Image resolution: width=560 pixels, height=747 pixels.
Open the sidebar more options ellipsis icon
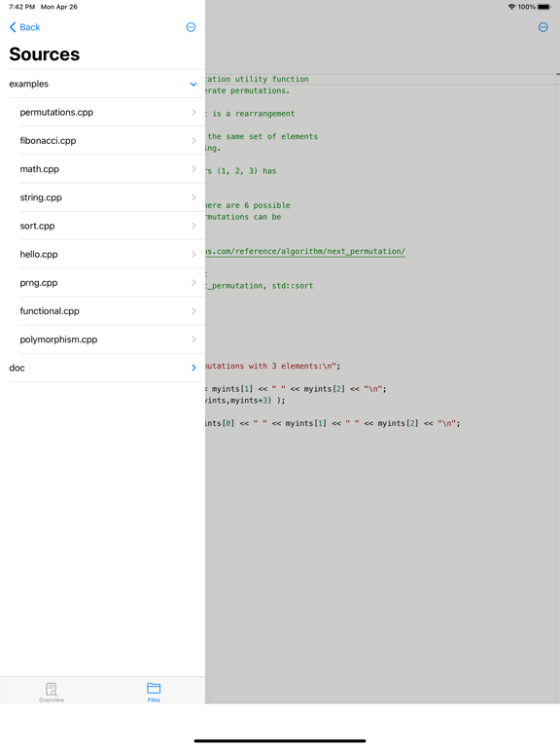[x=191, y=27]
